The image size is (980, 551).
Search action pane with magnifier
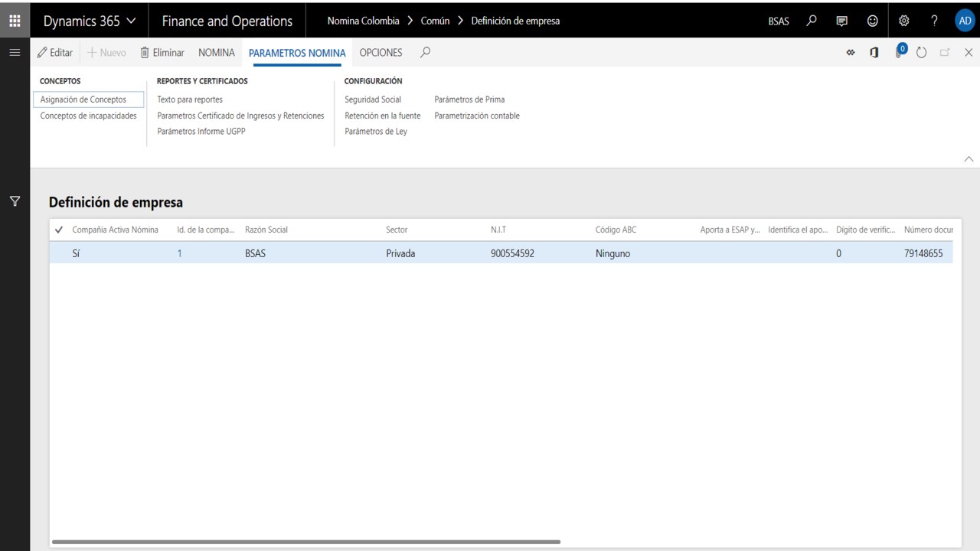coord(426,52)
